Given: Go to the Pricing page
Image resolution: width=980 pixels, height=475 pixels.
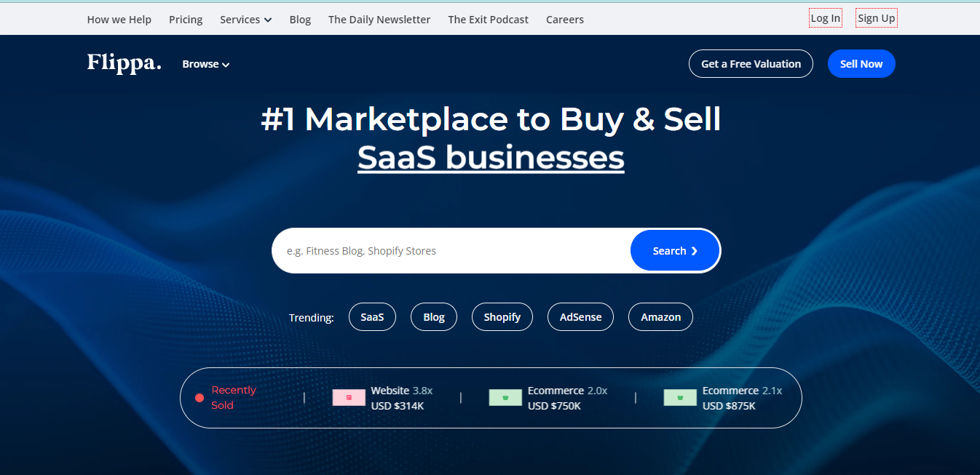Looking at the screenshot, I should [x=186, y=20].
